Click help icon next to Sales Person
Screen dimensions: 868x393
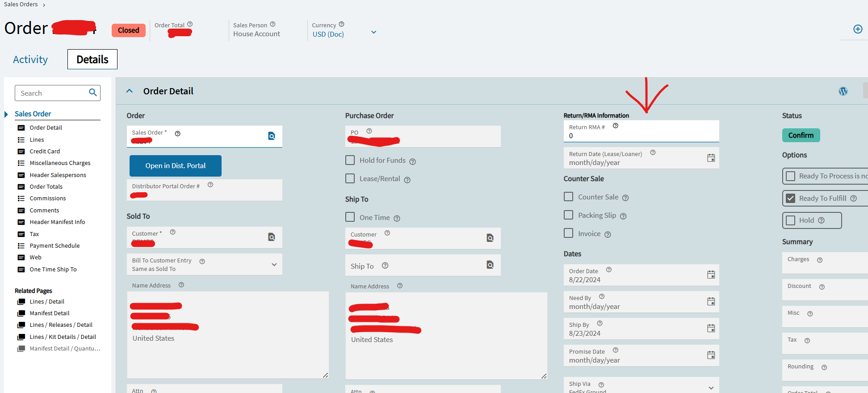point(273,24)
